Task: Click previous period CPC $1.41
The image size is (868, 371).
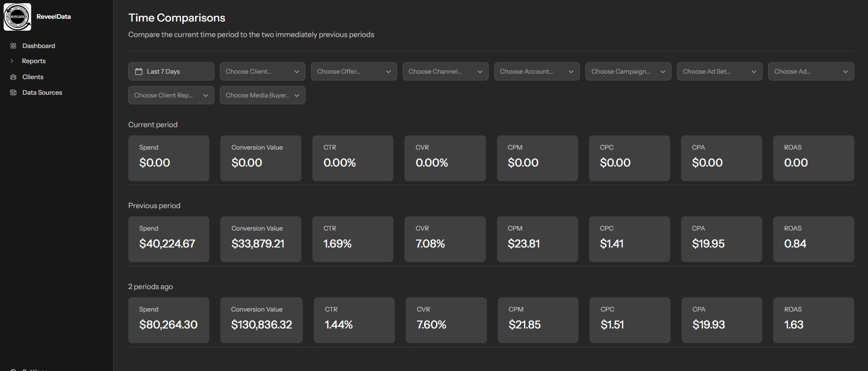Action: coord(629,239)
